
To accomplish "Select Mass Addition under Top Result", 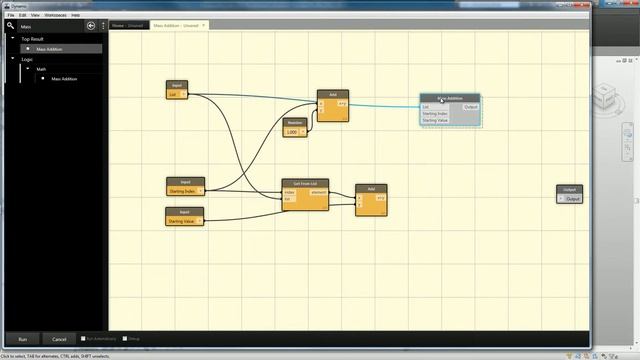I will coord(61,49).
